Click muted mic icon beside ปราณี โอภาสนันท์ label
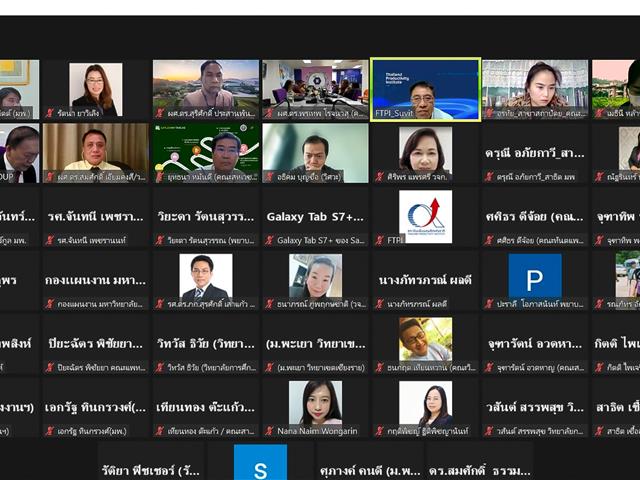 489,304
